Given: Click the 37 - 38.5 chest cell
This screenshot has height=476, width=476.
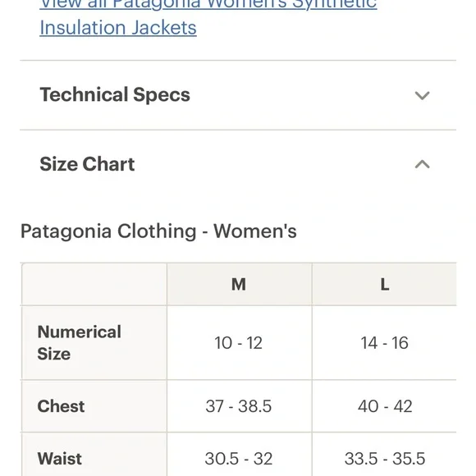Looking at the screenshot, I should coord(239,406).
